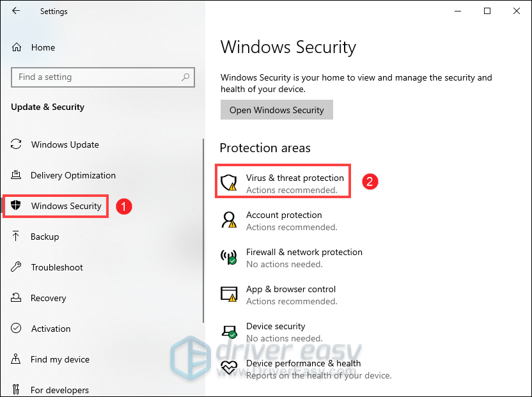The height and width of the screenshot is (397, 532).
Task: Click the Device performance heart icon
Action: pyautogui.click(x=229, y=368)
